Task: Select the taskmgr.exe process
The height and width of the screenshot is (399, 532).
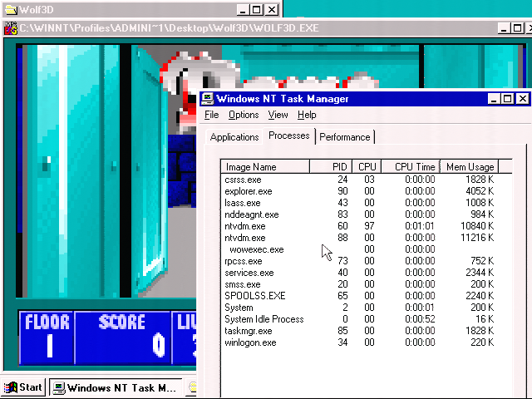Action: 360,331
